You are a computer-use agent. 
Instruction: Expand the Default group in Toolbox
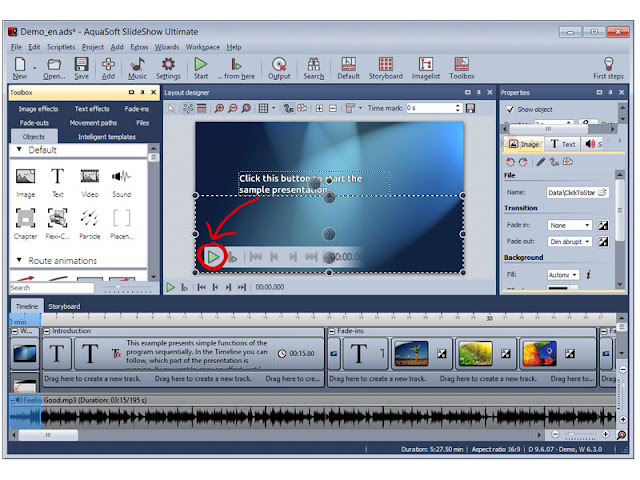19,149
